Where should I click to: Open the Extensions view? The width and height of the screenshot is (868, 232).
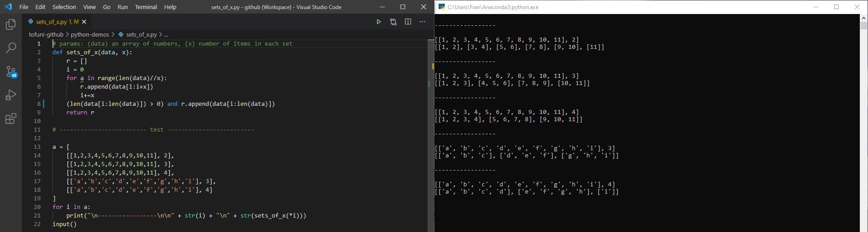point(11,118)
